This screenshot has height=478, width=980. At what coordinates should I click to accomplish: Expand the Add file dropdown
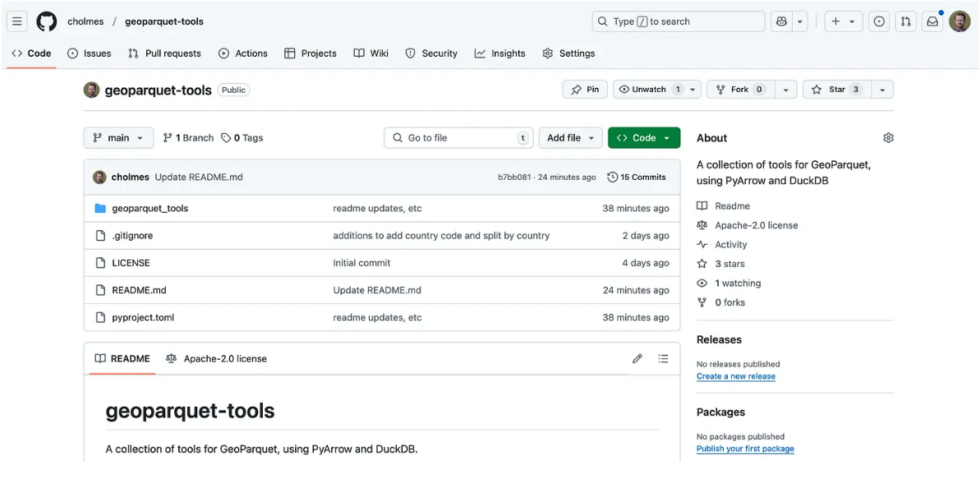[x=570, y=138]
